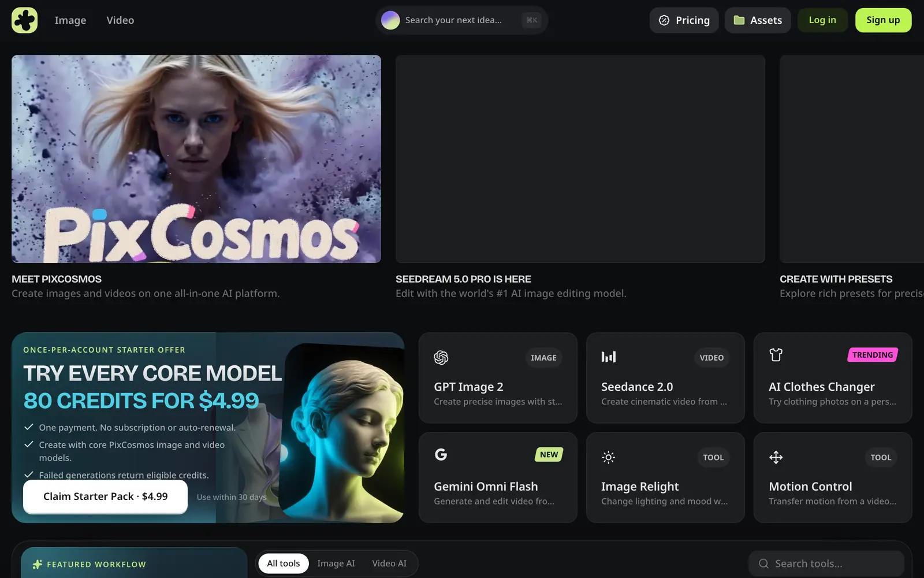Screen dimensions: 924x578
Task: Click the IMAGE badge on GPT Image 2
Action: coord(543,358)
